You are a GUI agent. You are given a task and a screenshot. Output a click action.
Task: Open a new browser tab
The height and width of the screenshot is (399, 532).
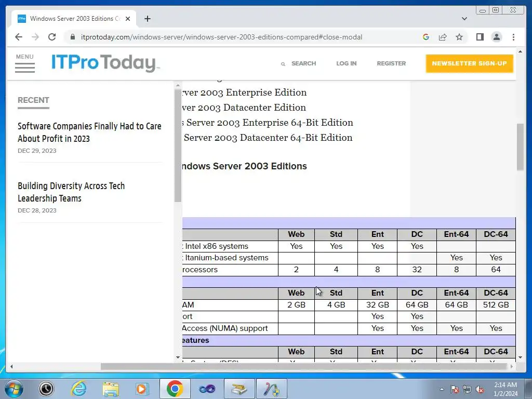coord(147,19)
